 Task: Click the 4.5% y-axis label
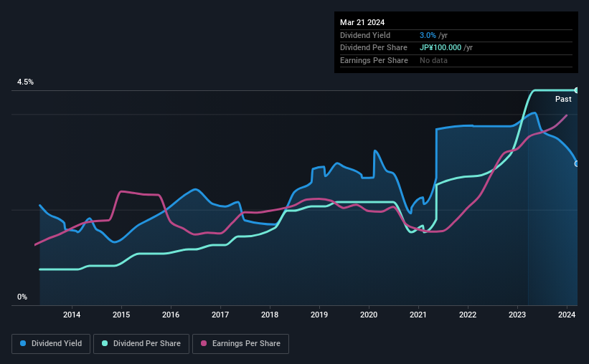tap(25, 82)
